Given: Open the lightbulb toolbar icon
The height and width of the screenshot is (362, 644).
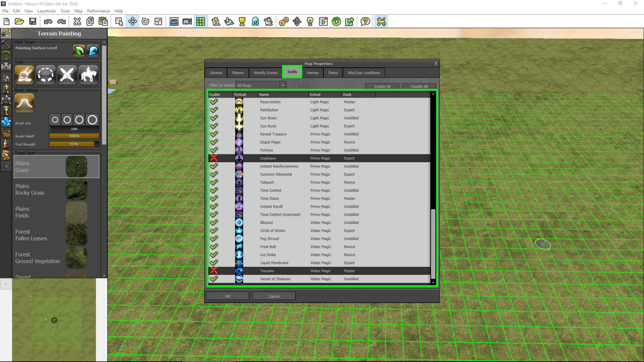Looking at the screenshot, I should tap(310, 22).
